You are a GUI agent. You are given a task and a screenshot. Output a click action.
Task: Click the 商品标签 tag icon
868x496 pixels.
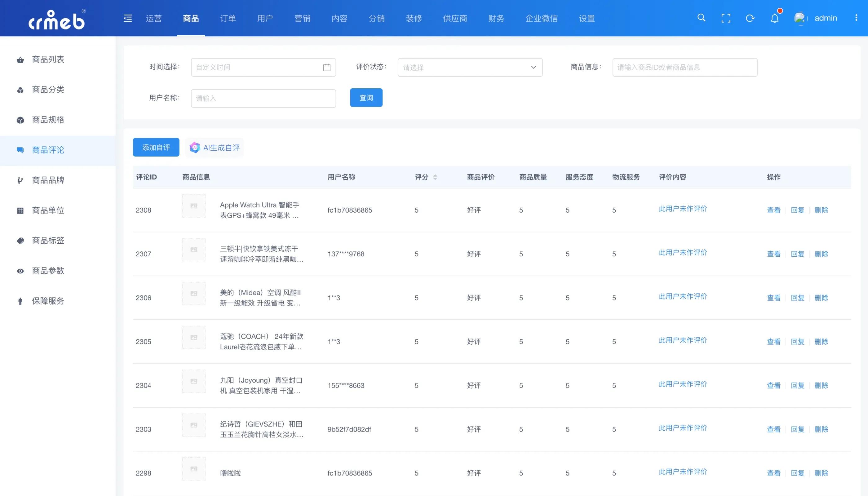20,241
